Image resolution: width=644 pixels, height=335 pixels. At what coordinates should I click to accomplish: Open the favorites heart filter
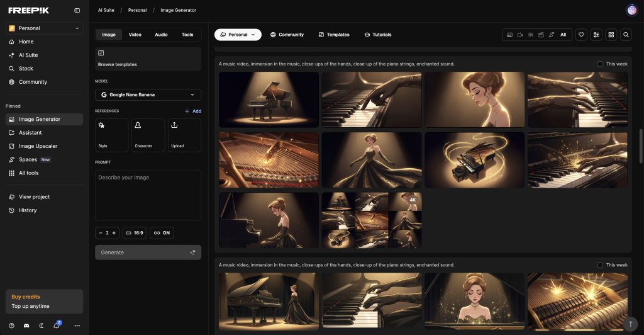tap(581, 35)
